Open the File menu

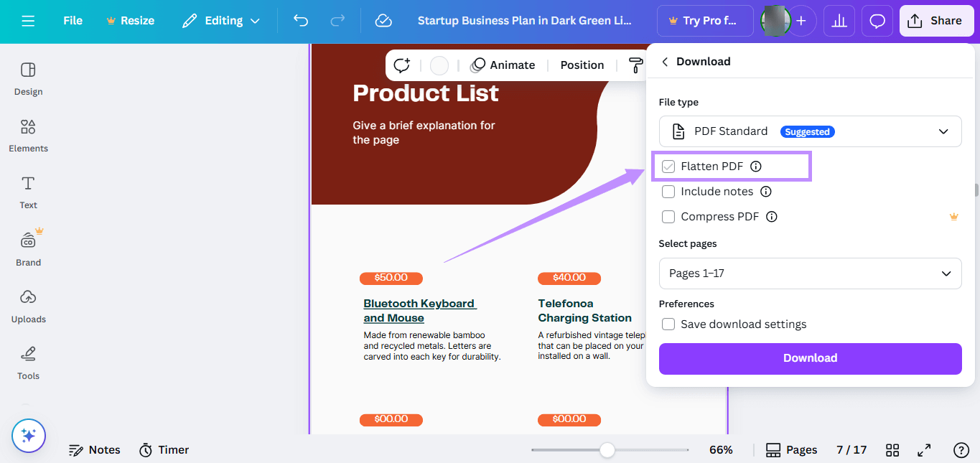(x=72, y=21)
